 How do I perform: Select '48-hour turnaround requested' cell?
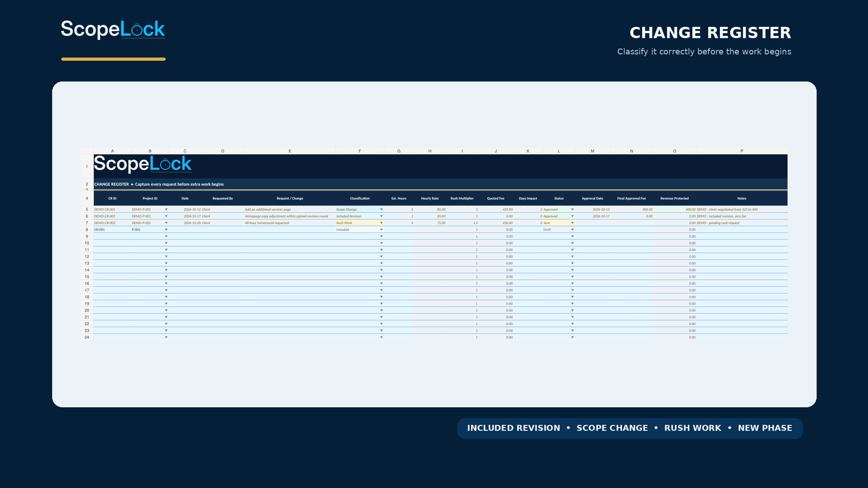290,223
